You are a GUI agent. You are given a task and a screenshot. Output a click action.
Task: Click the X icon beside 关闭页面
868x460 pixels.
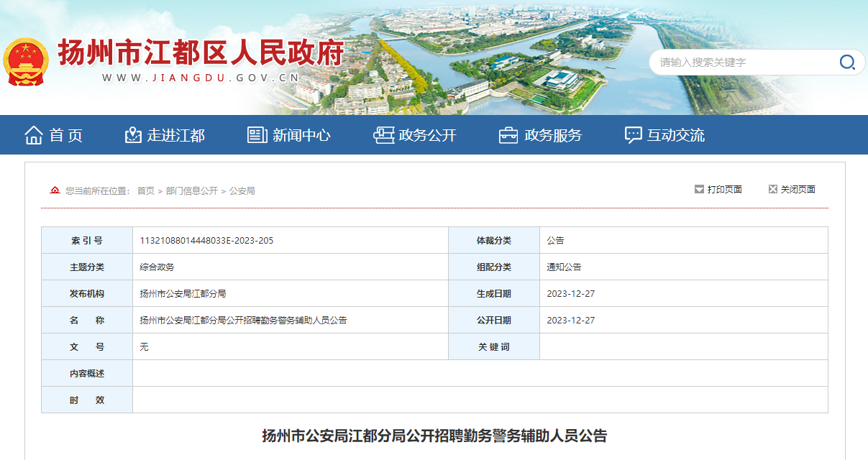pyautogui.click(x=773, y=190)
